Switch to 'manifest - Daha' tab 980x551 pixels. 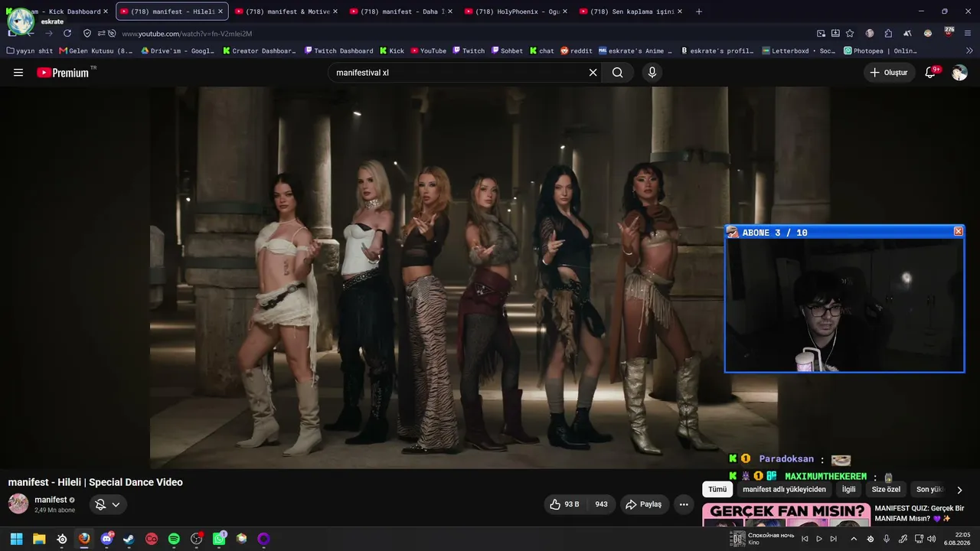tap(401, 11)
